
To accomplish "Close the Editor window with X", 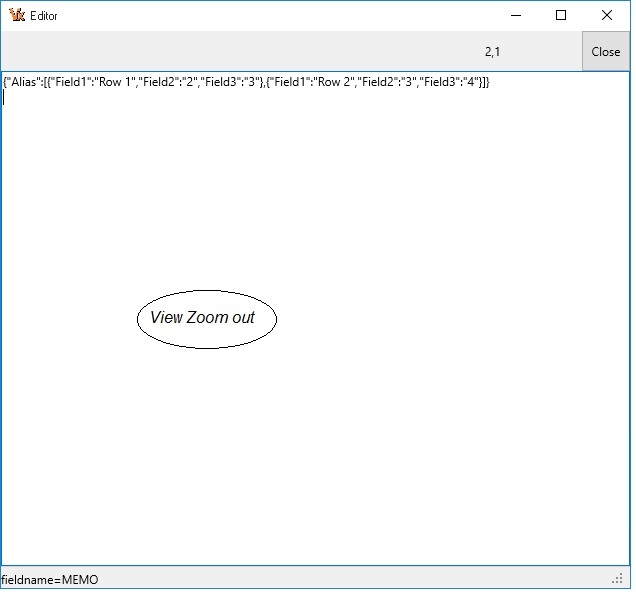I will click(x=607, y=15).
